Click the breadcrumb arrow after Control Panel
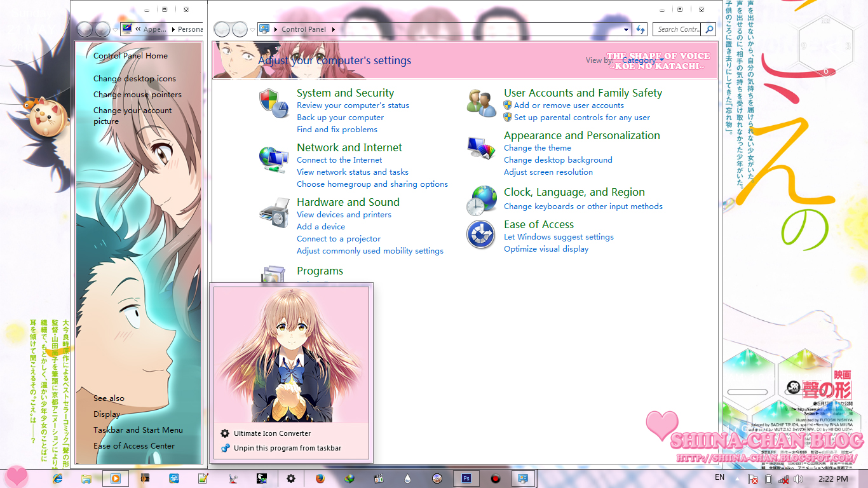The height and width of the screenshot is (488, 868). pyautogui.click(x=334, y=29)
